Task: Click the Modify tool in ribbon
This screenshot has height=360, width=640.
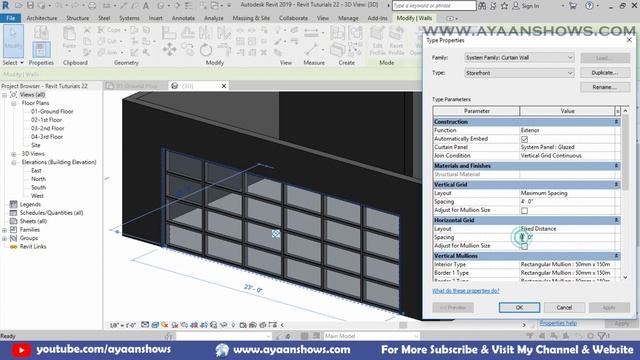Action: coord(13,41)
